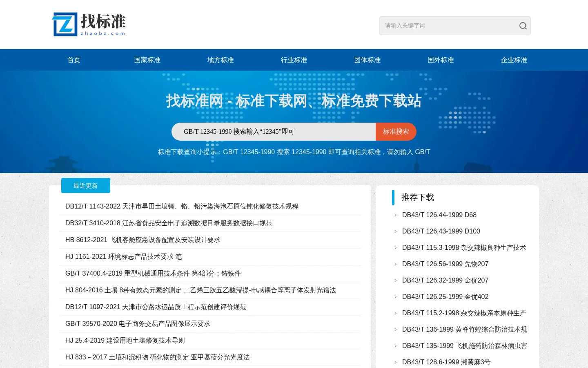Viewport: 588px width, 368px height.
Task: Click chevron beside DB43/T 126.44-1999 D68
Action: [x=395, y=215]
